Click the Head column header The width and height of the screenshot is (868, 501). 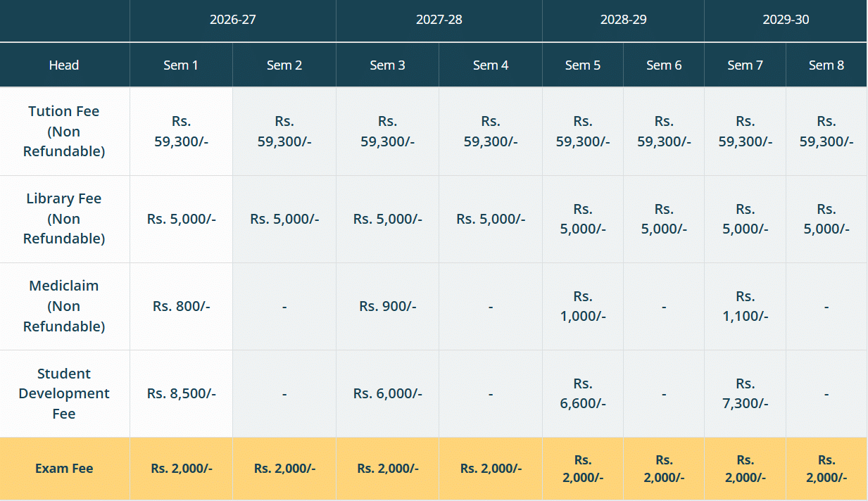[64, 65]
